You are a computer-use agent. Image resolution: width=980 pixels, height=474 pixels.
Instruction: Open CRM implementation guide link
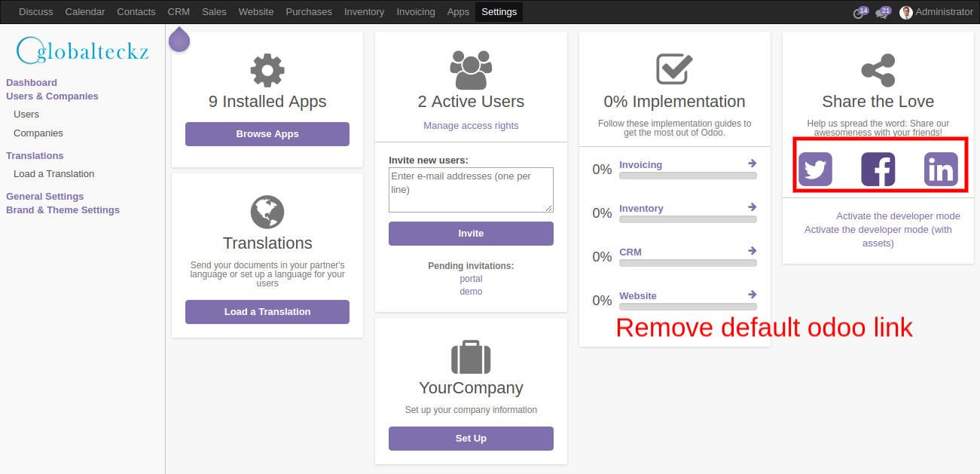630,252
